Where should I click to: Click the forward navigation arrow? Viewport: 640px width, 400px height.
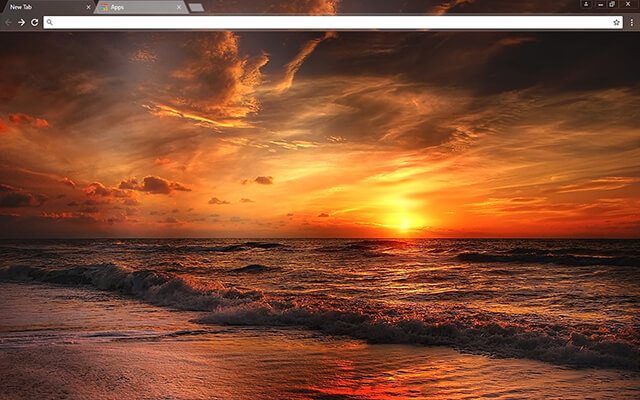[21, 21]
